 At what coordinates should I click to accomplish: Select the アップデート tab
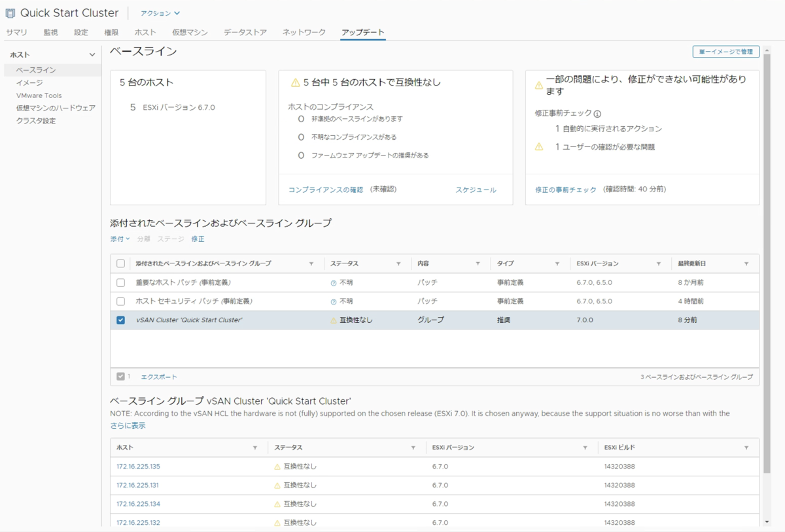(x=363, y=32)
